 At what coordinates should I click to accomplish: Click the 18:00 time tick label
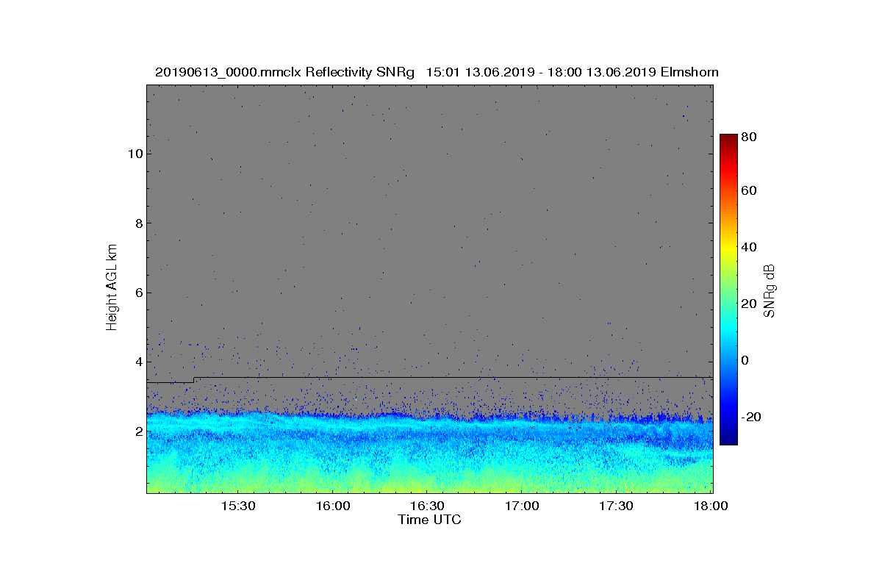[711, 506]
